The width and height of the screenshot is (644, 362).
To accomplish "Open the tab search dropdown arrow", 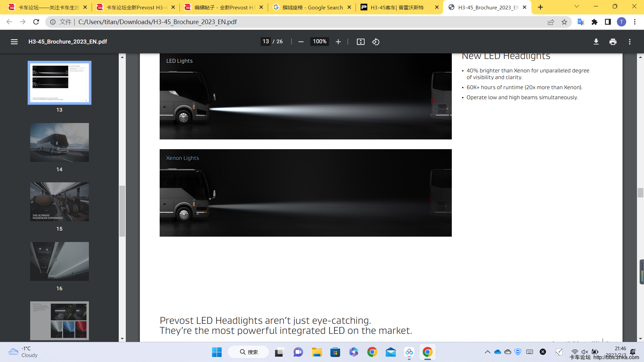I will [577, 6].
